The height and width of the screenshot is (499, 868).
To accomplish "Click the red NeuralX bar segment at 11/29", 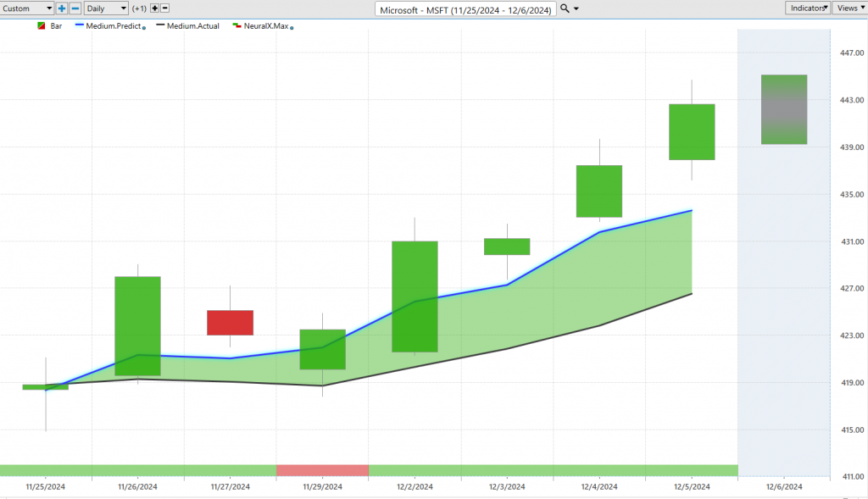I will (322, 470).
